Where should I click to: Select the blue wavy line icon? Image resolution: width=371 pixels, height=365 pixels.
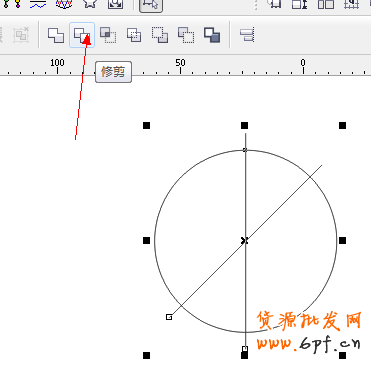coord(38,4)
